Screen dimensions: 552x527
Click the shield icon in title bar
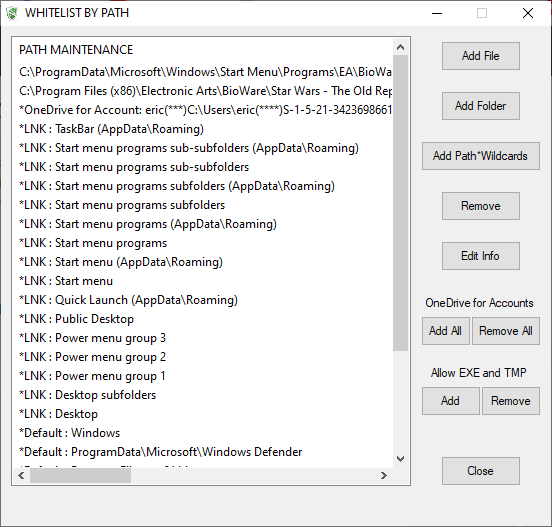tap(12, 13)
